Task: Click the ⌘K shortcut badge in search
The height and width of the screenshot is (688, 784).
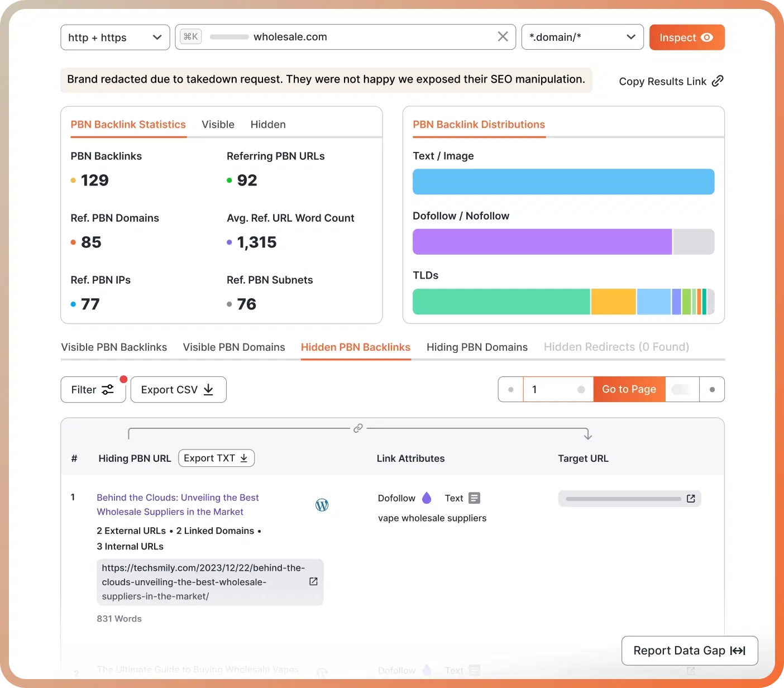Action: [x=191, y=37]
